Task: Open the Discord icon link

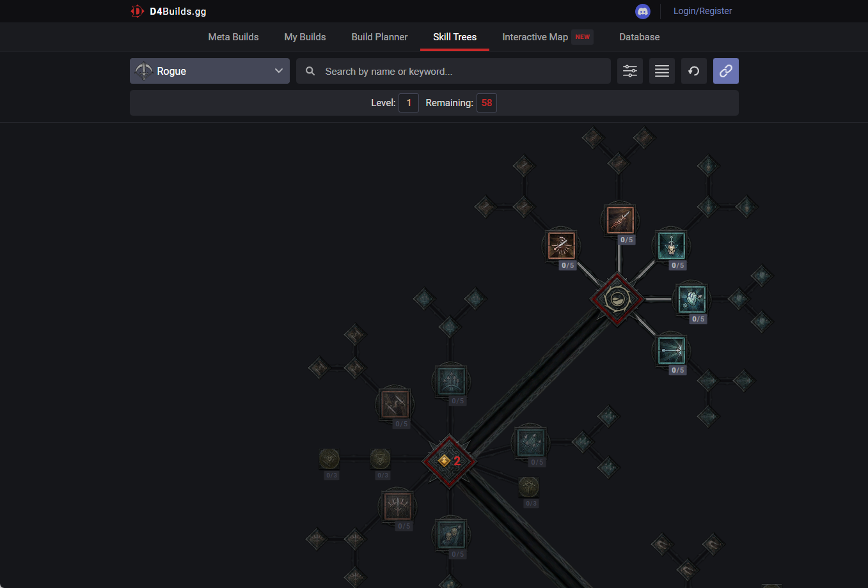Action: (x=643, y=11)
